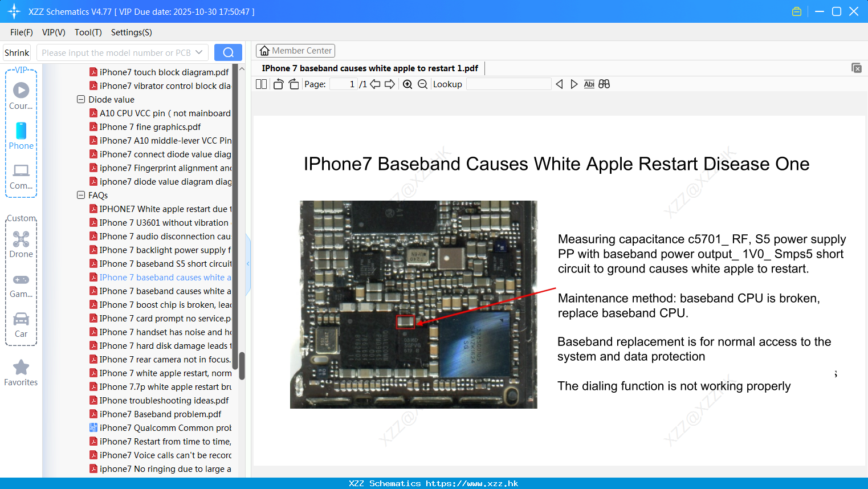Open IPhone 7 baseband S5 short circuit
The width and height of the screenshot is (868, 489).
click(x=160, y=263)
